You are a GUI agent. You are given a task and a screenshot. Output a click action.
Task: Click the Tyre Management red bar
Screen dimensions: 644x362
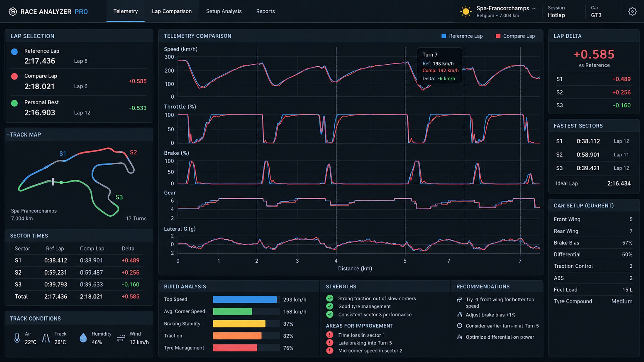pos(235,348)
